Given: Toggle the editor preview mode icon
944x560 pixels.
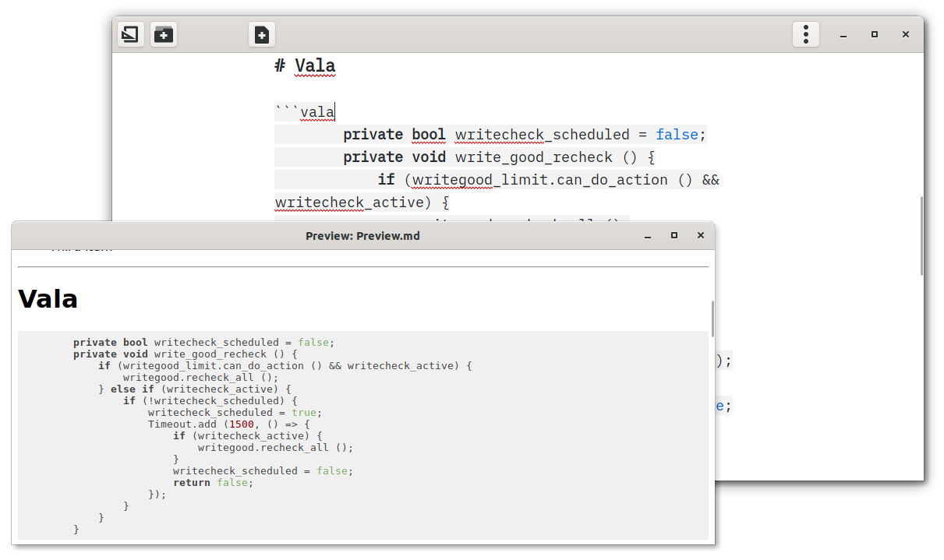Looking at the screenshot, I should pyautogui.click(x=130, y=34).
